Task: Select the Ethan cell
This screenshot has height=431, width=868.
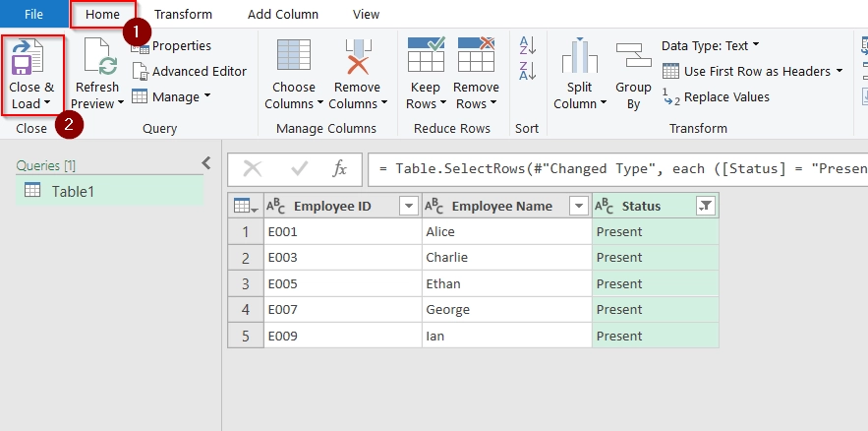Action: pyautogui.click(x=507, y=283)
